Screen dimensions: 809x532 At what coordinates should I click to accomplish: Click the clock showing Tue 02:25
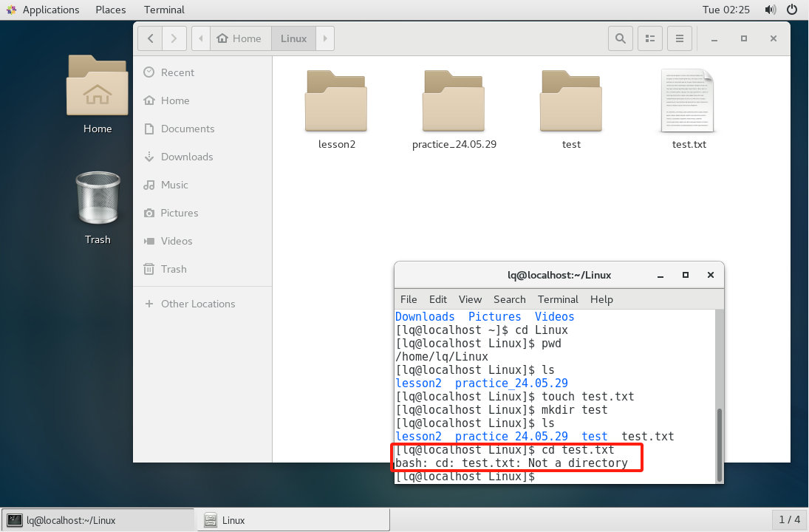coord(726,10)
